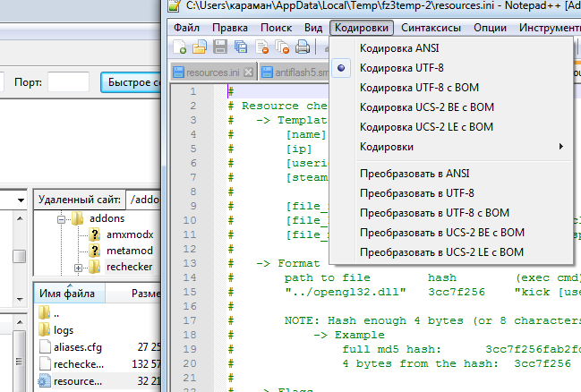This screenshot has width=581, height=392.
Task: Click the resource... ini file gear icon
Action: pos(45,381)
